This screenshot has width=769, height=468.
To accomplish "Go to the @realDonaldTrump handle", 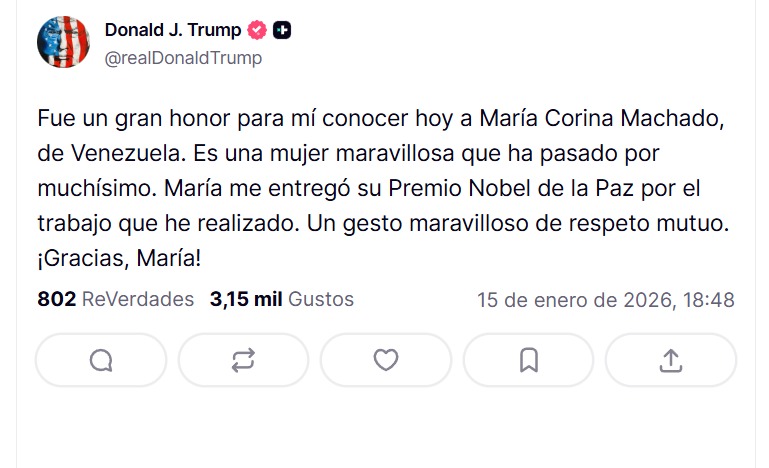I will pos(183,58).
